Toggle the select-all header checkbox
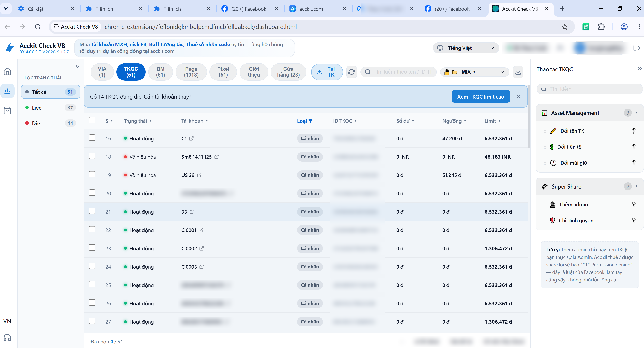This screenshot has width=644, height=348. coord(92,120)
